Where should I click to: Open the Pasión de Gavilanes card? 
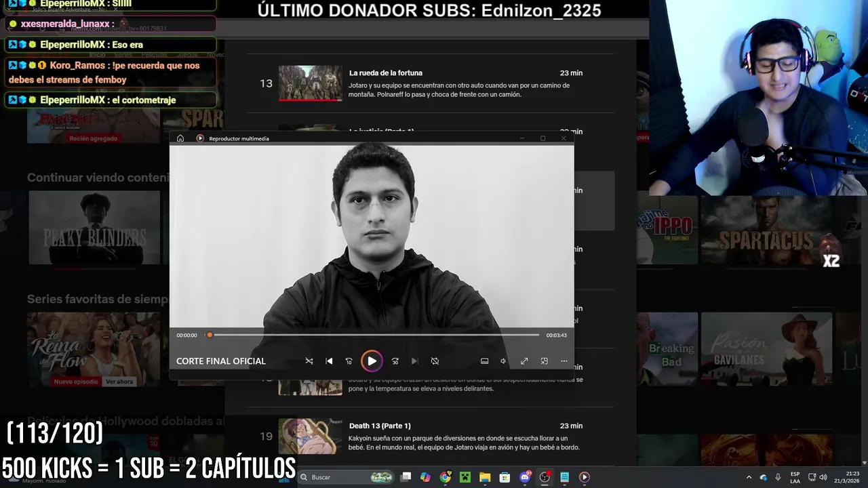(766, 349)
